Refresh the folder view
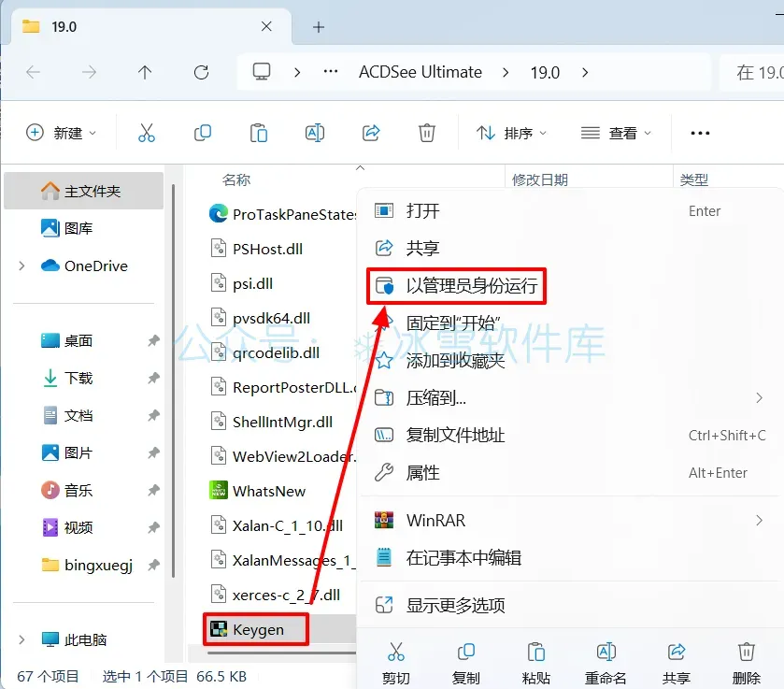The width and height of the screenshot is (784, 689). (x=202, y=73)
